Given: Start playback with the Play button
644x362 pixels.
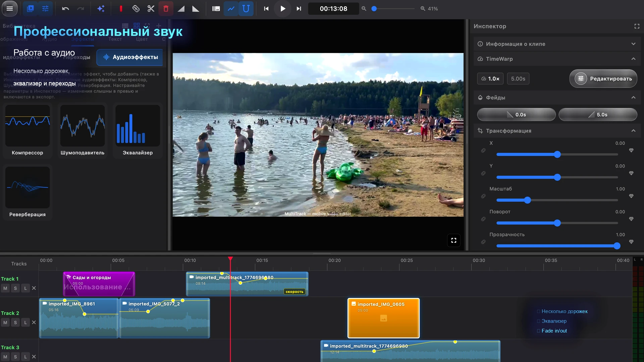Looking at the screenshot, I should coord(283,9).
